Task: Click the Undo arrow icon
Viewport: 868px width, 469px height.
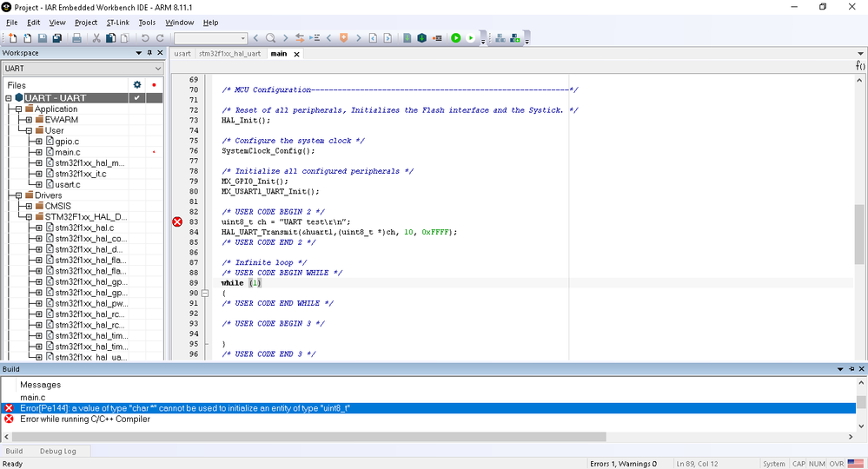Action: (145, 38)
